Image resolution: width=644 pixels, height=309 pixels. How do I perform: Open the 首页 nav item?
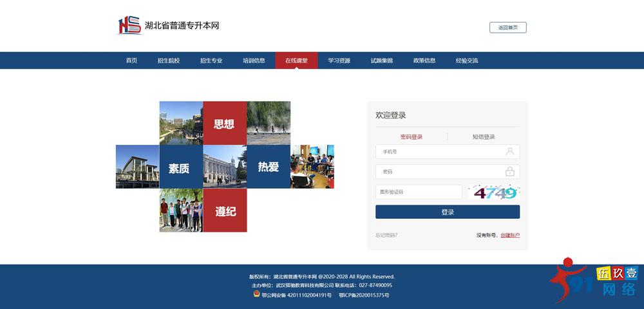[131, 61]
